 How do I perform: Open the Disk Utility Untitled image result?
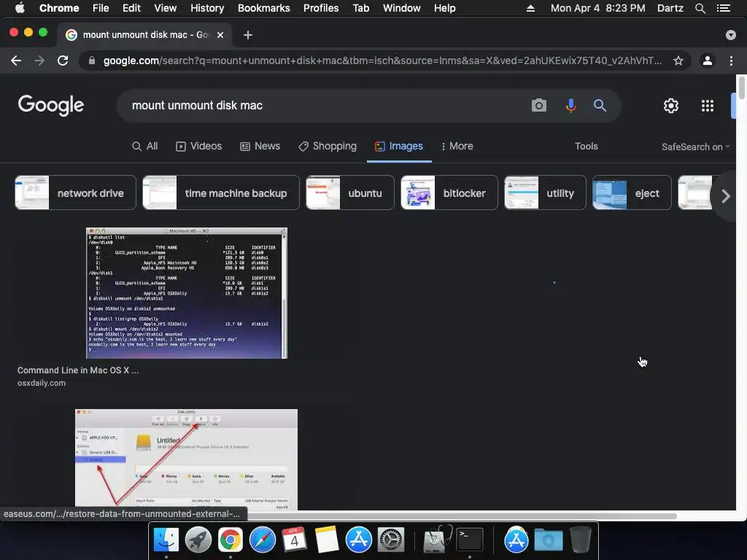click(186, 459)
